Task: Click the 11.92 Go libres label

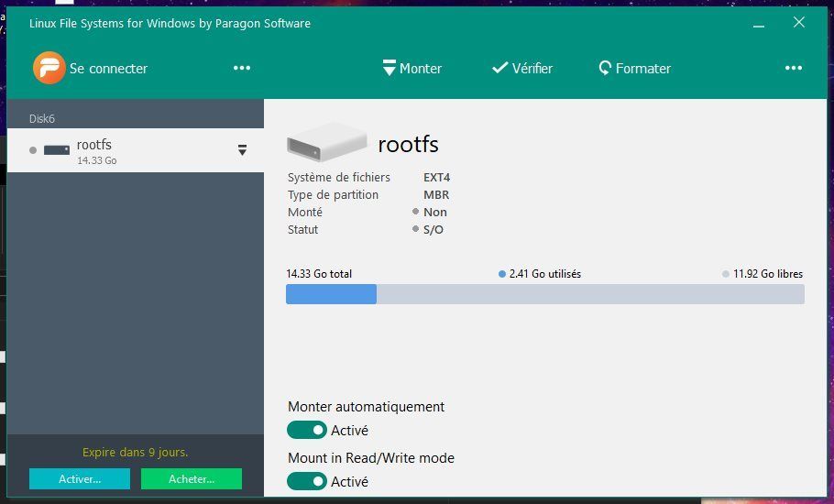Action: tap(767, 274)
